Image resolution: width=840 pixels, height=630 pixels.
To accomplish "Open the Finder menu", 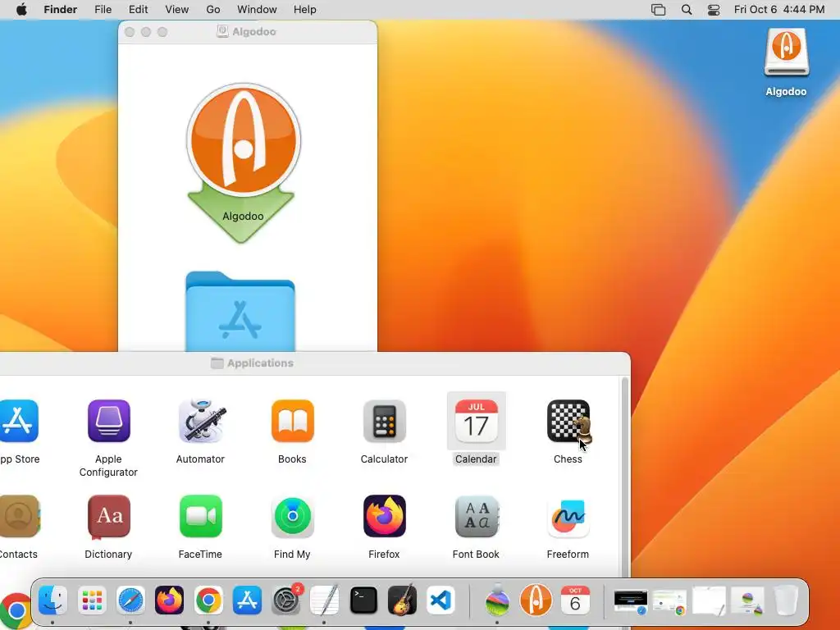I will 61,10.
